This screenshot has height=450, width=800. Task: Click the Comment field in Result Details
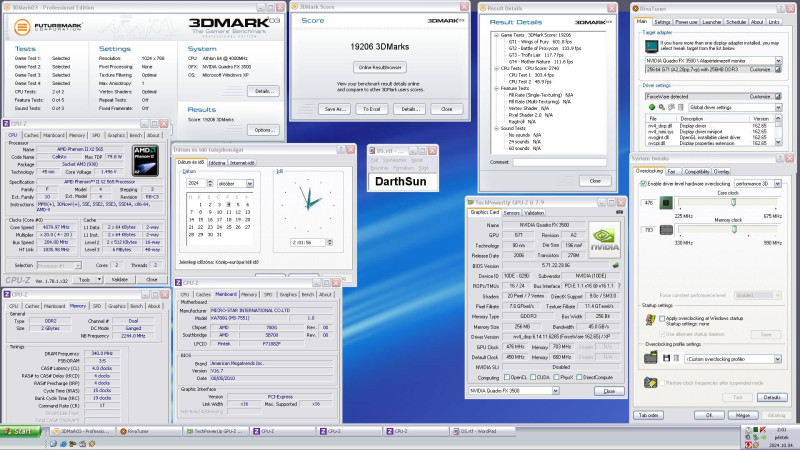click(x=559, y=162)
